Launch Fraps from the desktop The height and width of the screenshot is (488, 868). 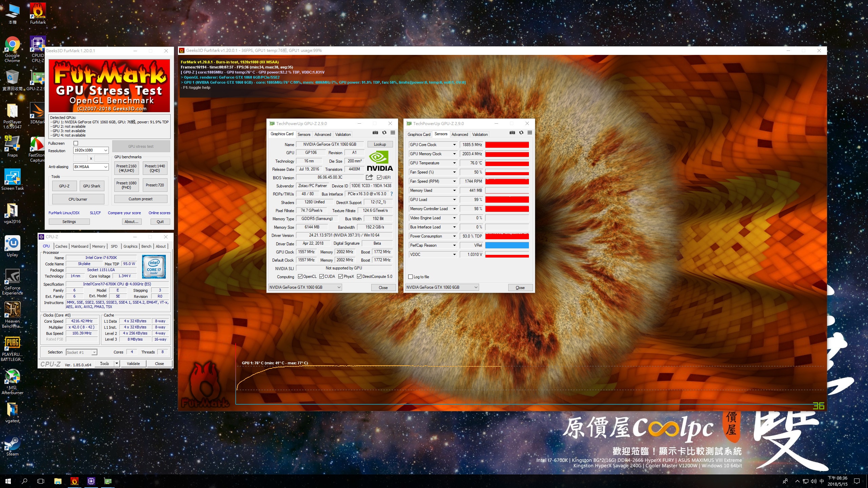click(12, 147)
